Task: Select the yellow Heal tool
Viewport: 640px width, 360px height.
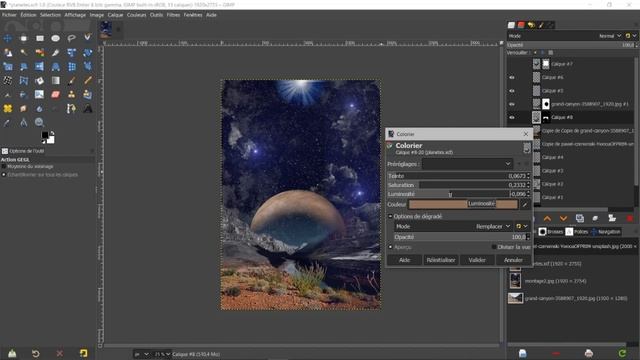Action: point(8,109)
